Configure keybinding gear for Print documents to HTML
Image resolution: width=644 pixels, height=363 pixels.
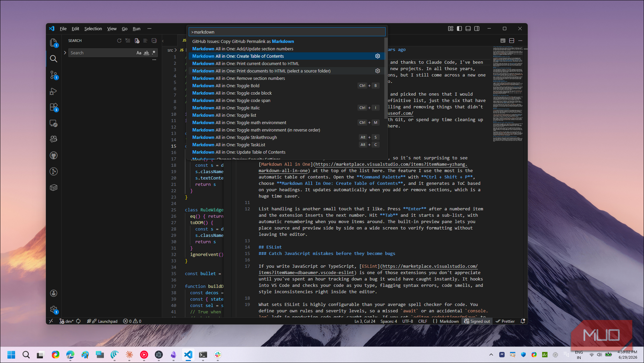click(378, 71)
